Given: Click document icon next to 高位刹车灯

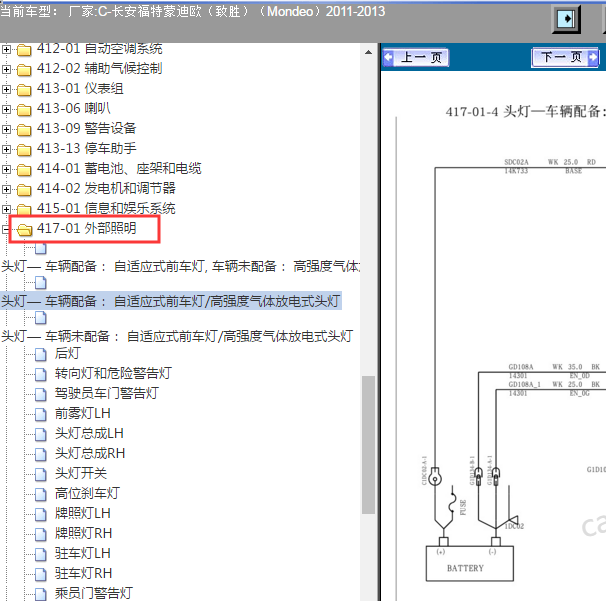Looking at the screenshot, I should 41,494.
